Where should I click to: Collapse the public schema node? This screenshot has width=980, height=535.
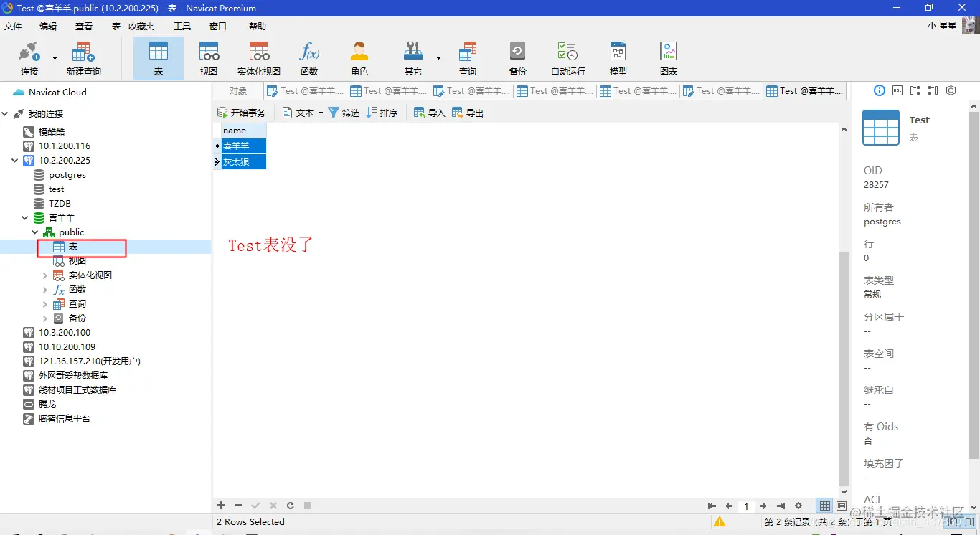pyautogui.click(x=35, y=232)
